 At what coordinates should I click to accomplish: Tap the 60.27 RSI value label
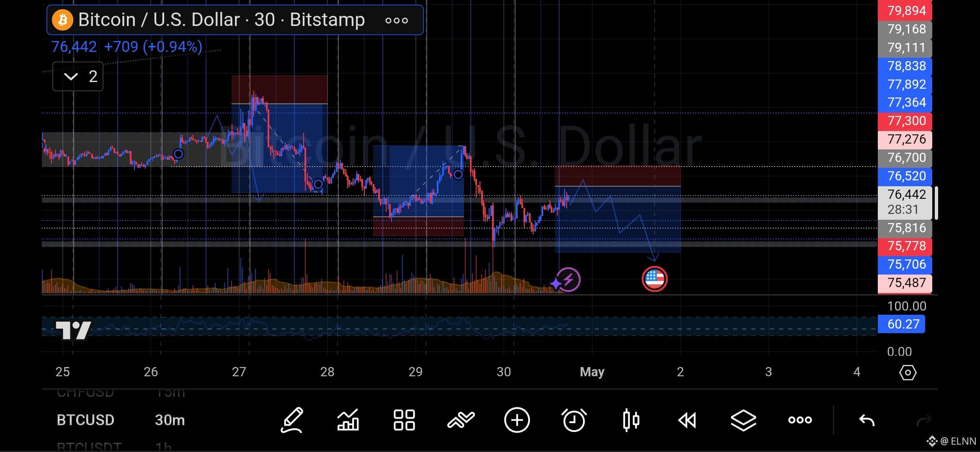click(901, 324)
